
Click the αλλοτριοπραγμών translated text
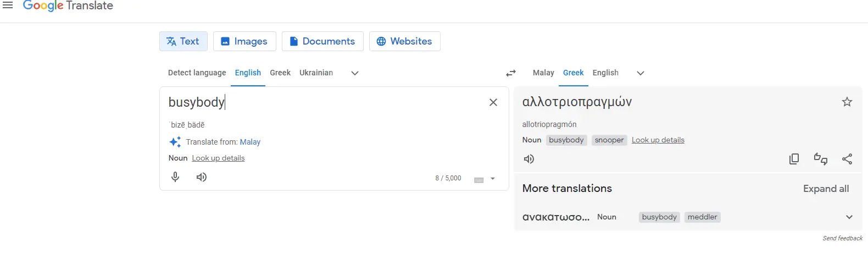[x=577, y=102]
